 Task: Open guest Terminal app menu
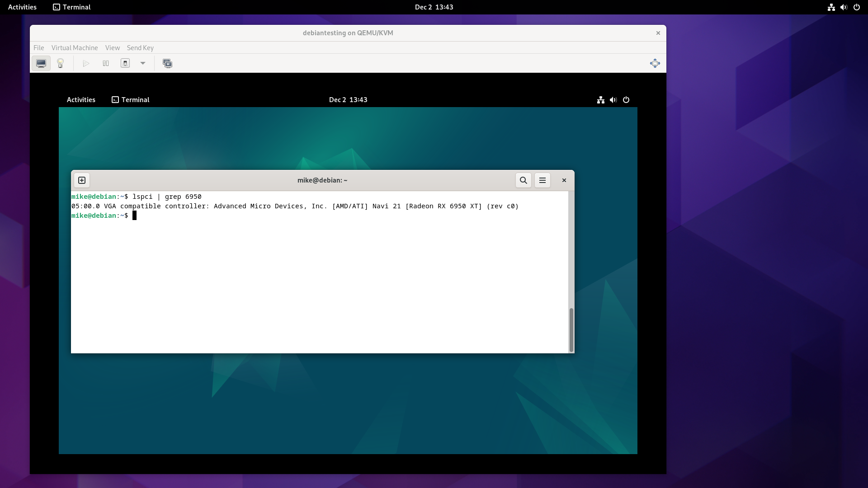click(x=131, y=100)
